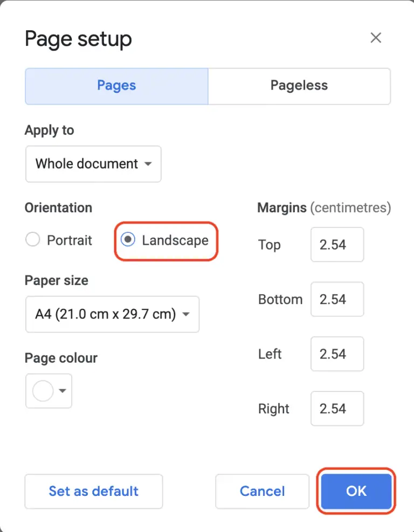Edit the Top margin value
Viewport: 414px width, 532px height.
pyautogui.click(x=337, y=245)
